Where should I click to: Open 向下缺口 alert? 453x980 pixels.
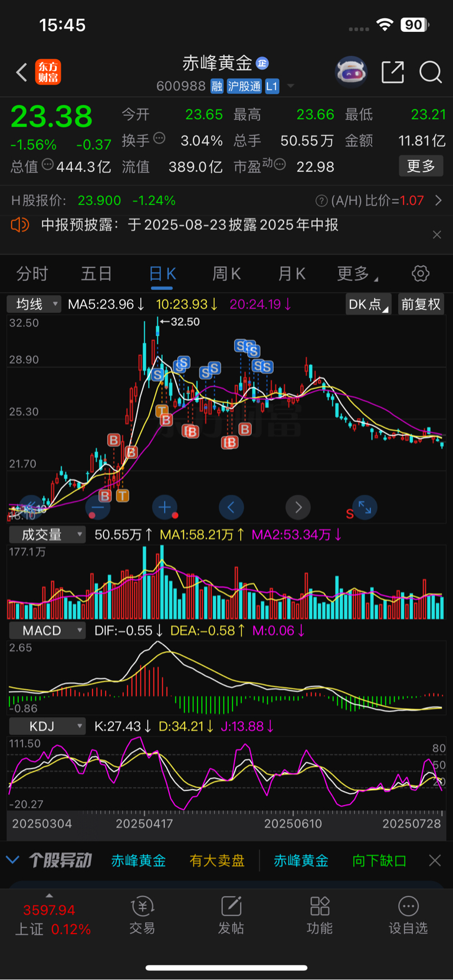pos(380,861)
